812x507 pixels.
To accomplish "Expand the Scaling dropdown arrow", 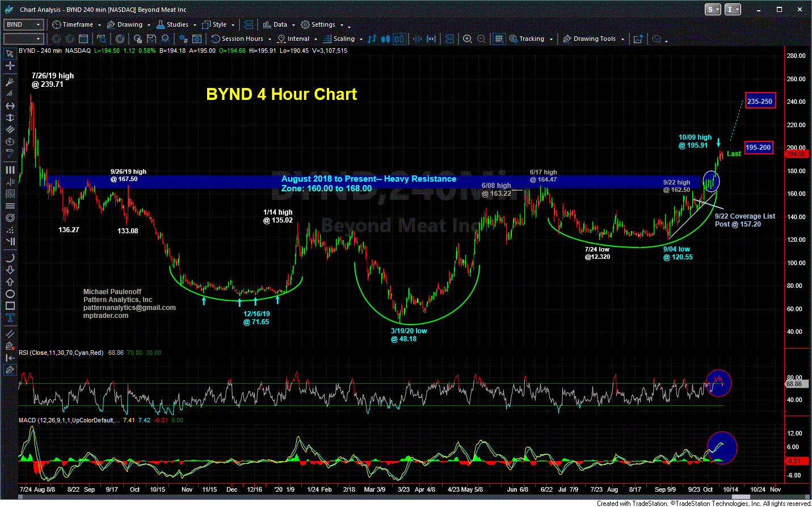I will click(x=361, y=39).
